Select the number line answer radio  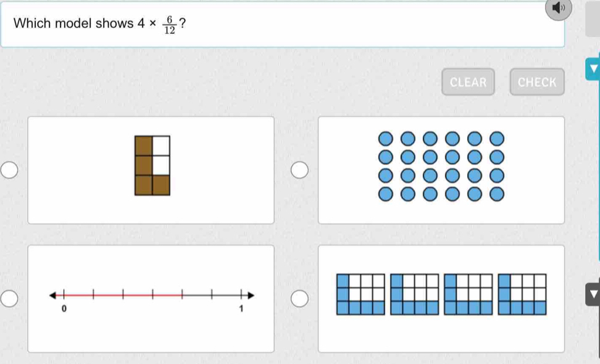[x=9, y=299]
